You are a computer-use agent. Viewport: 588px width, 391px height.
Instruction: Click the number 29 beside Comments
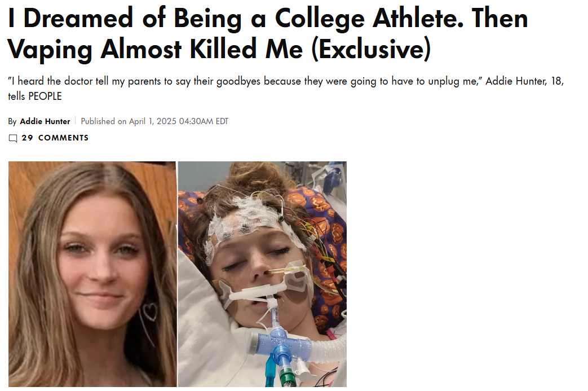point(27,138)
